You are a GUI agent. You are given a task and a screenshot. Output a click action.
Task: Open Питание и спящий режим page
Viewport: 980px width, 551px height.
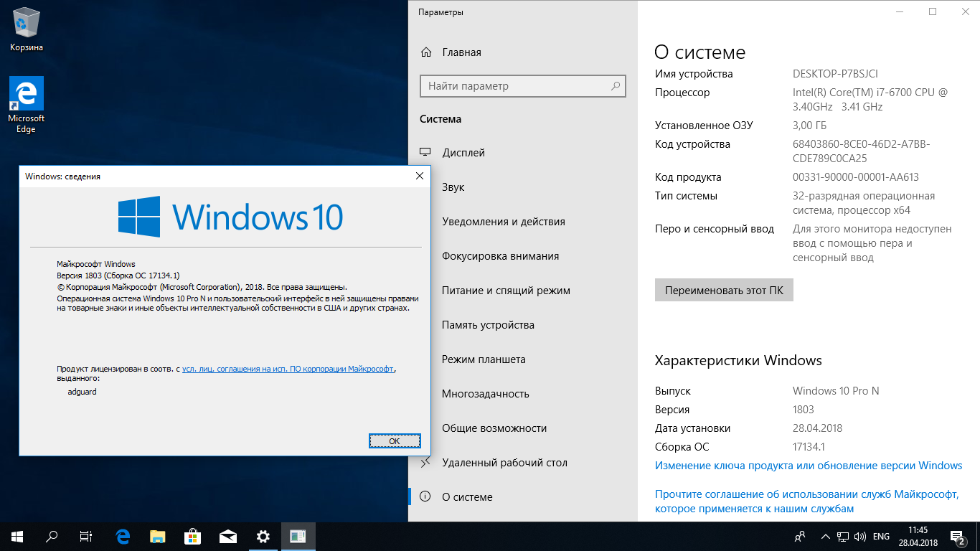point(522,291)
